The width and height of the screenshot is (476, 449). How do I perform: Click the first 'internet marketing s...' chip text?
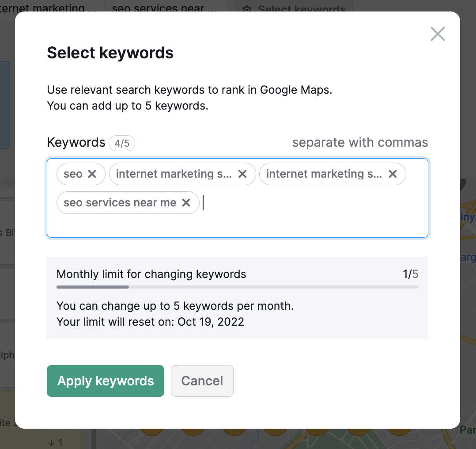[174, 174]
